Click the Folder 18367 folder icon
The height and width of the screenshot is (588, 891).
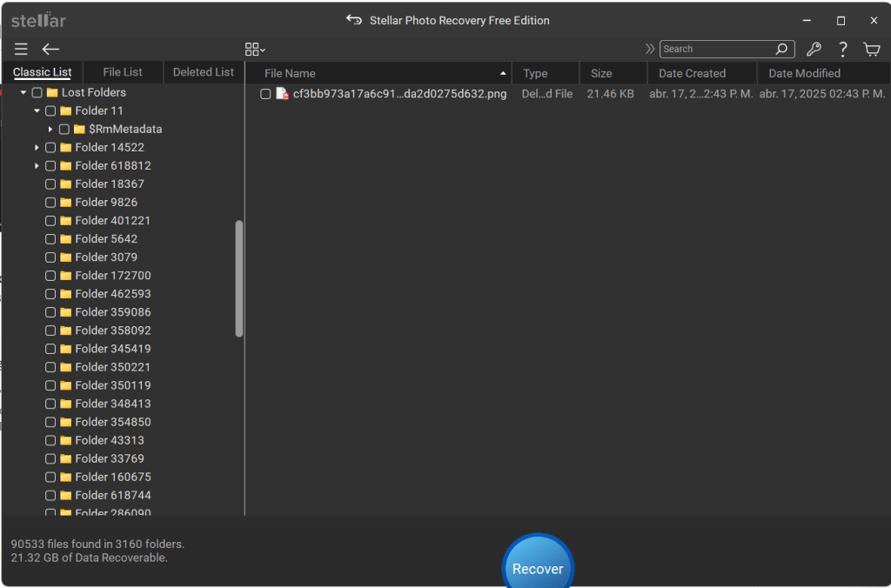[x=66, y=184]
